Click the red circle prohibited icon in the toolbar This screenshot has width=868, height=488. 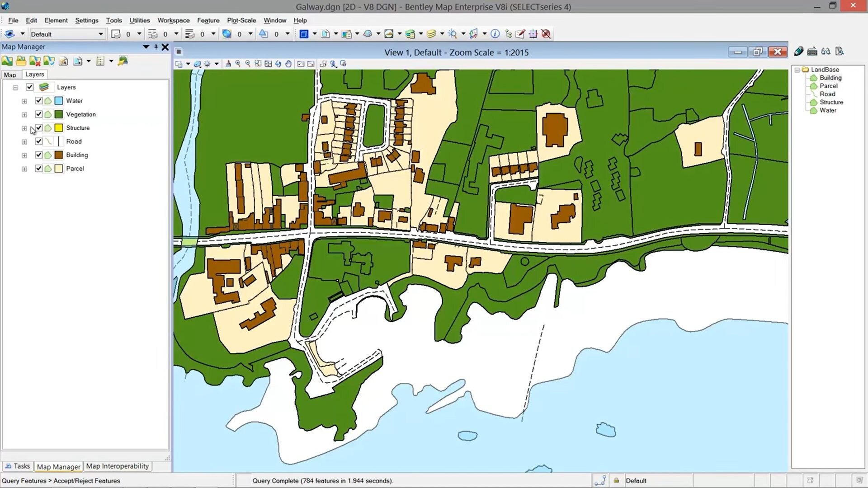click(546, 34)
